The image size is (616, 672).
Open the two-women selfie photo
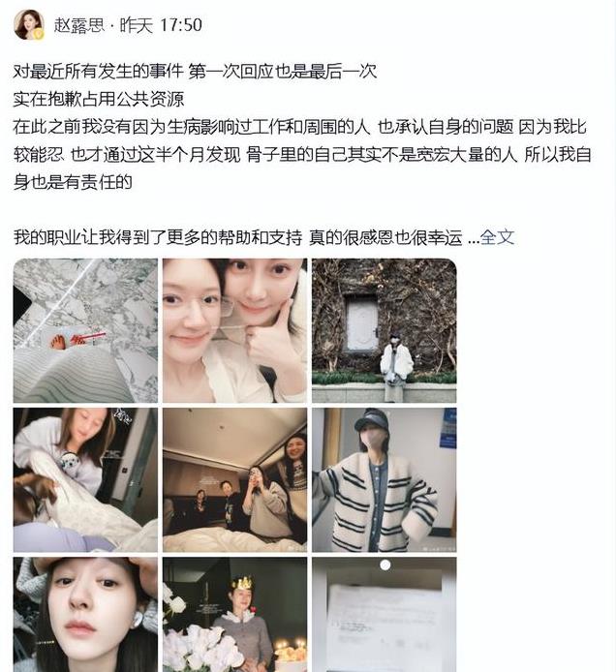click(x=235, y=330)
